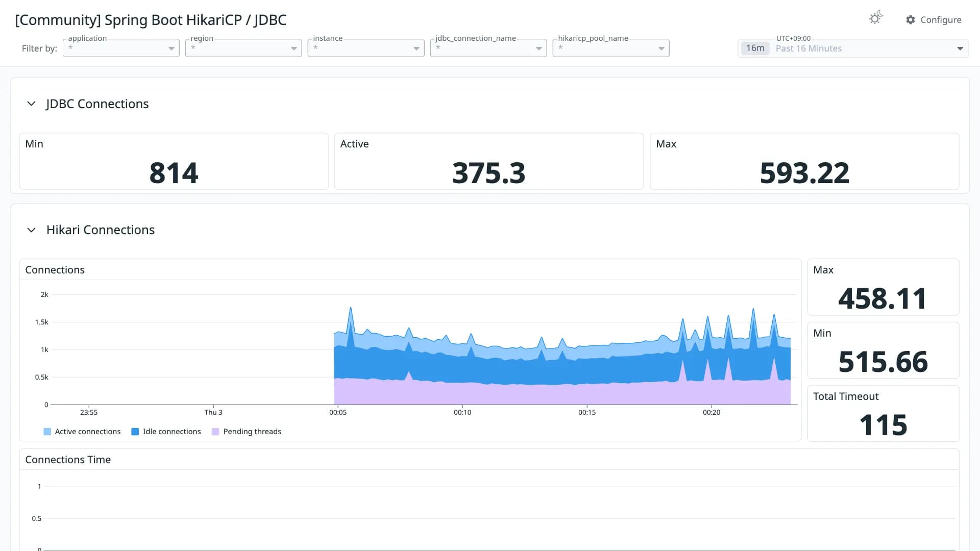The width and height of the screenshot is (980, 551).
Task: Toggle the Idle connections legend label
Action: coord(172,432)
